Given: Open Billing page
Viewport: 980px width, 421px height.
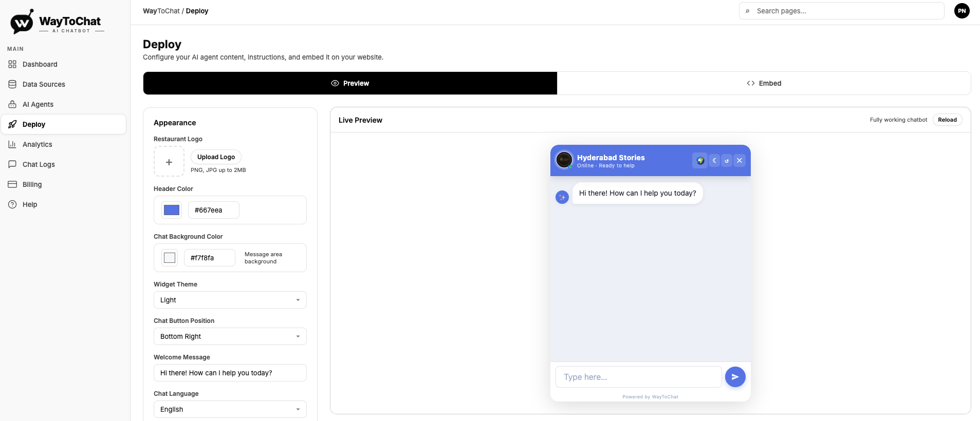Looking at the screenshot, I should 63,184.
